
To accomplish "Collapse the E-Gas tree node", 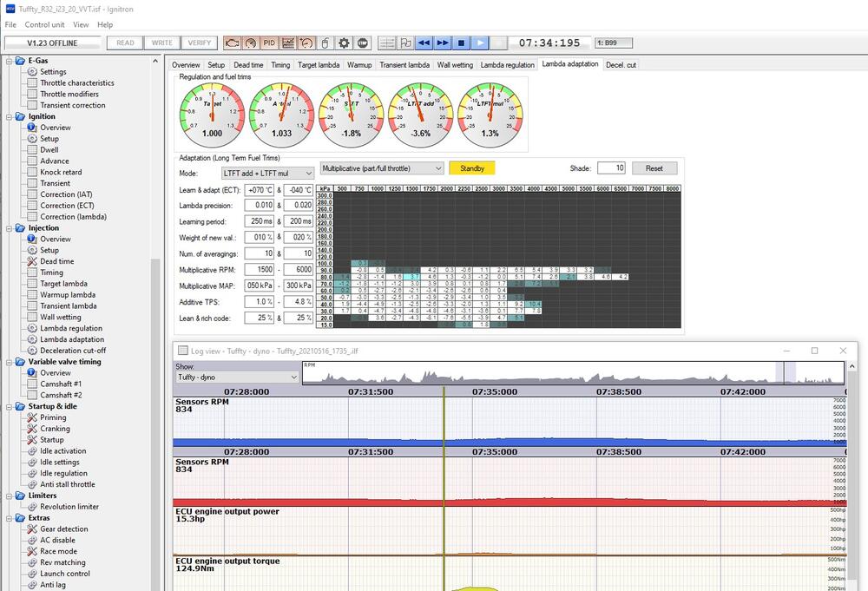I will (x=10, y=61).
